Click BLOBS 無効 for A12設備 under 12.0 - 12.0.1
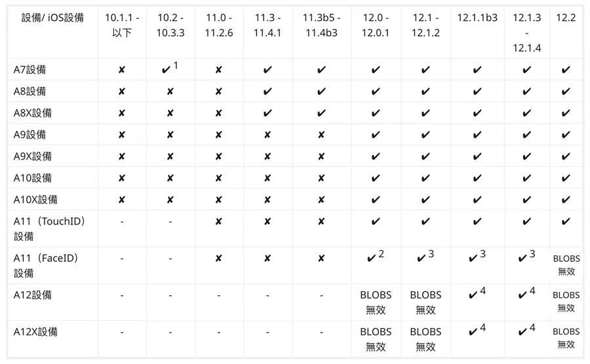The height and width of the screenshot is (364, 590). 376,302
